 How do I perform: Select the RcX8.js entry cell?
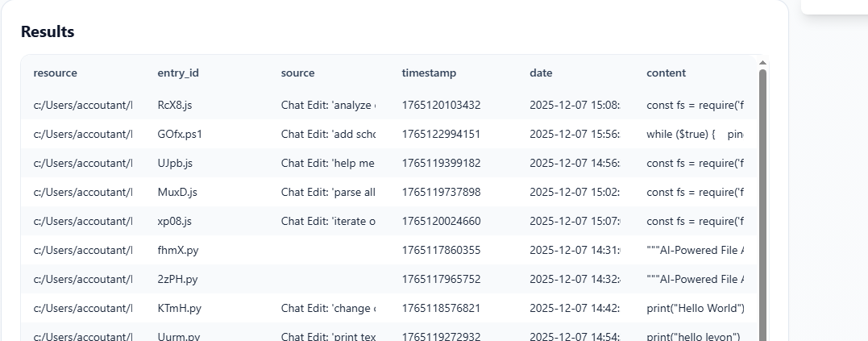[x=175, y=105]
